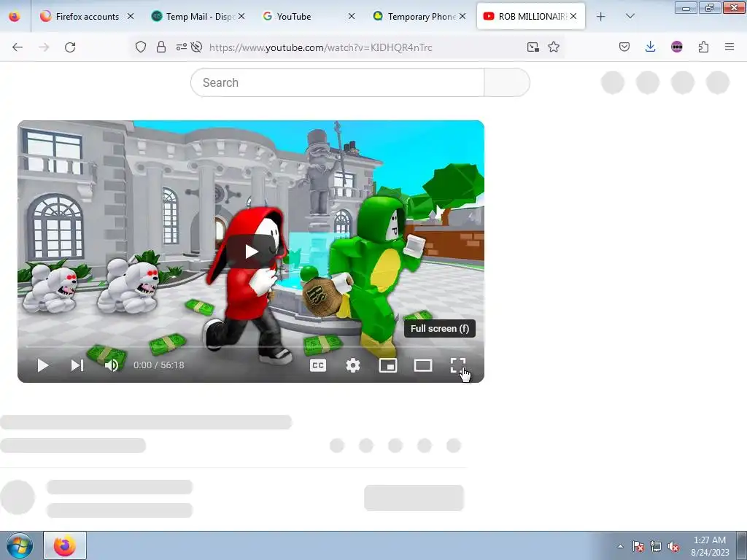
Task: Close the ROB MILLIONAIRE tab
Action: (x=573, y=16)
